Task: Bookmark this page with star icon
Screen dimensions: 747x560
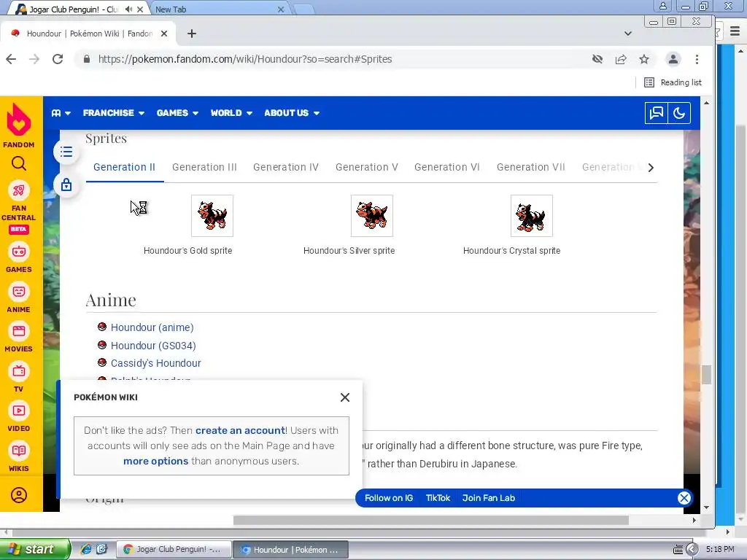Action: (x=644, y=59)
